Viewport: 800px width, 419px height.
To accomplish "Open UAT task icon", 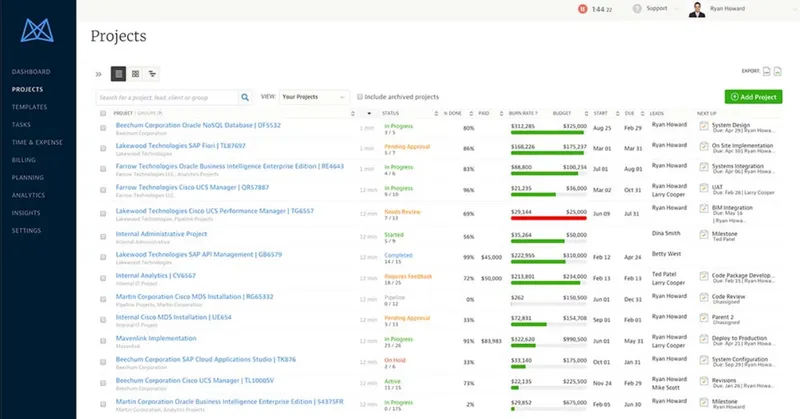I will coord(704,188).
